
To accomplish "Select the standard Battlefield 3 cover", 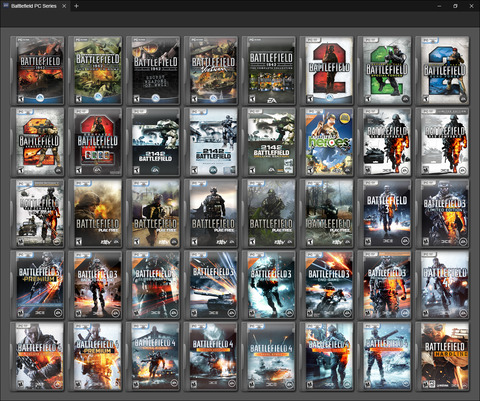I will 385,214.
